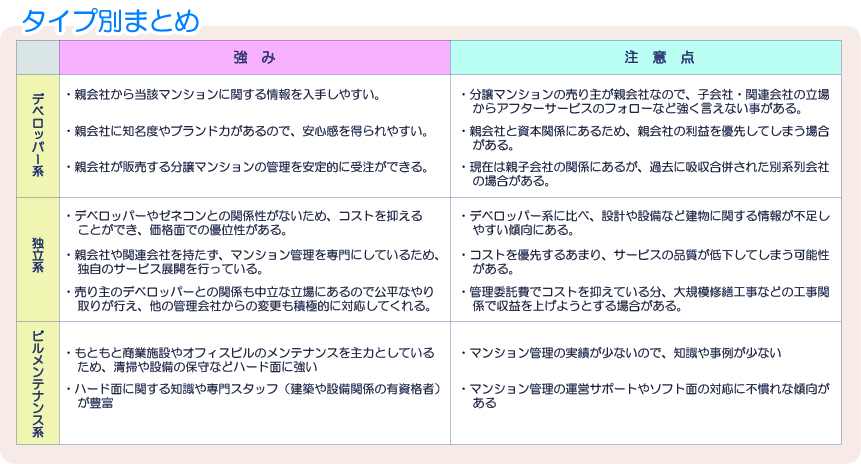Select the 知名度やブランド力 strength bullet
The width and height of the screenshot is (861, 464).
pyautogui.click(x=246, y=131)
